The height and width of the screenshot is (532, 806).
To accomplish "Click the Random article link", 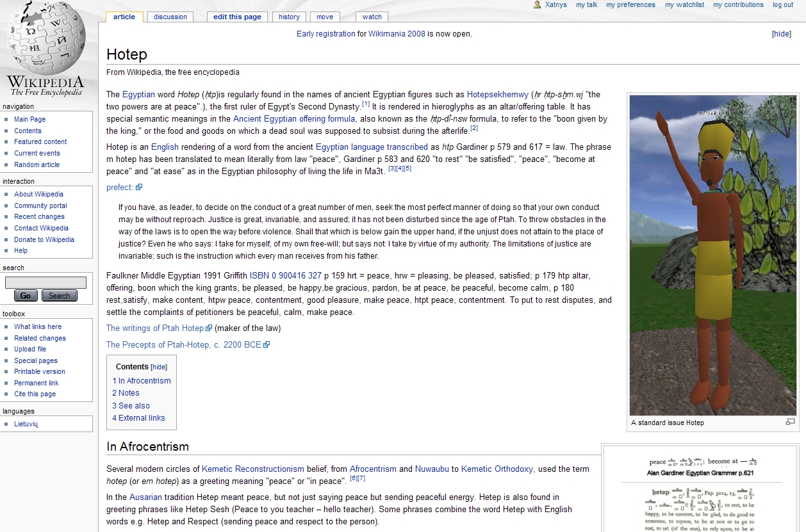I will pos(37,164).
